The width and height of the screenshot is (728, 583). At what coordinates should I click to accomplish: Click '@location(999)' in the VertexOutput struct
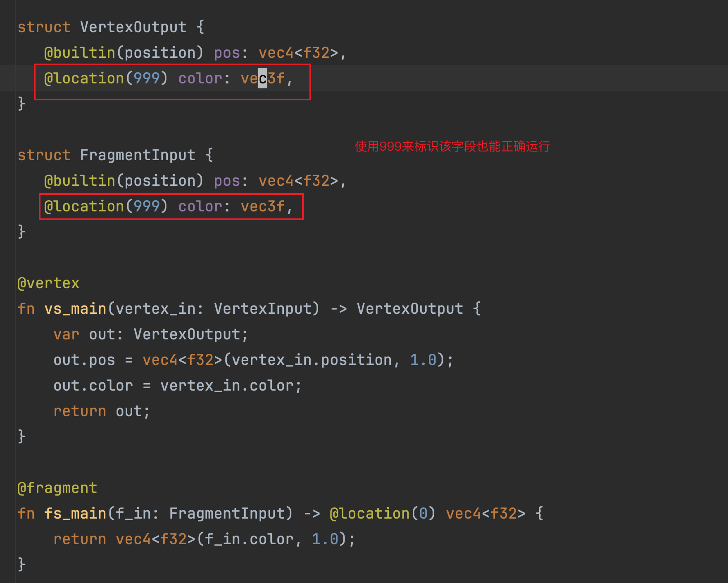pyautogui.click(x=106, y=78)
